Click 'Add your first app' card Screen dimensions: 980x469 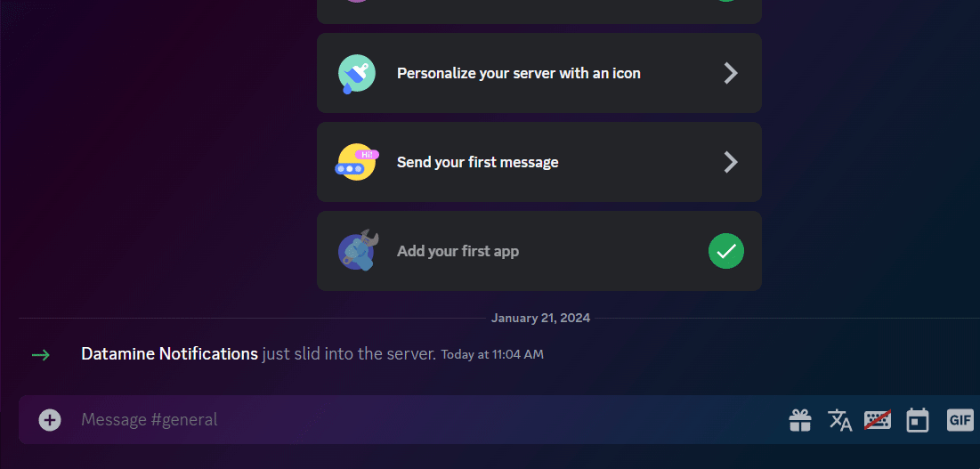tap(539, 251)
